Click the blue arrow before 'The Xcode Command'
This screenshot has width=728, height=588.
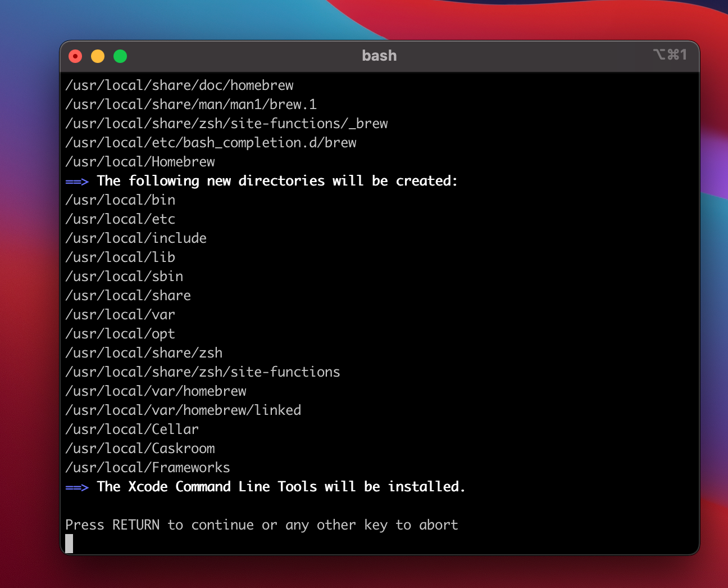pos(77,487)
